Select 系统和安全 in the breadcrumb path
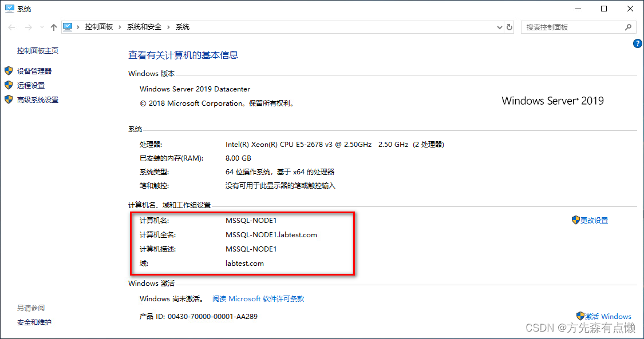The height and width of the screenshot is (339, 644). click(x=144, y=27)
